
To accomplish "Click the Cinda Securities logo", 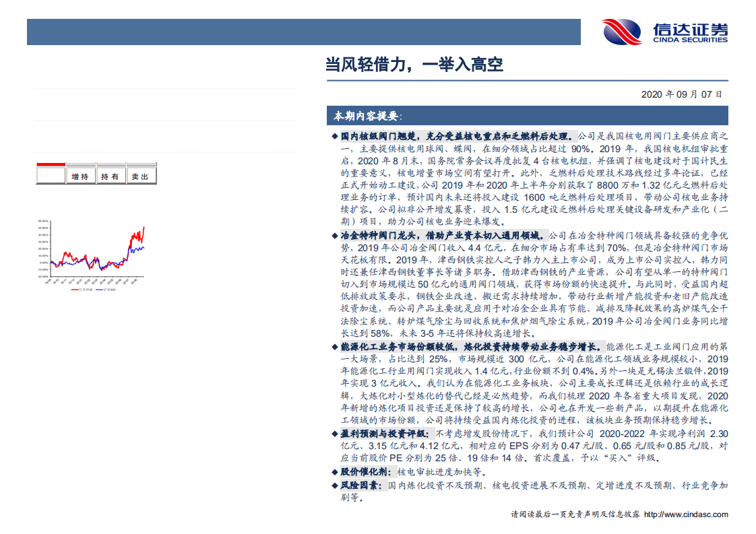I will coord(664,30).
